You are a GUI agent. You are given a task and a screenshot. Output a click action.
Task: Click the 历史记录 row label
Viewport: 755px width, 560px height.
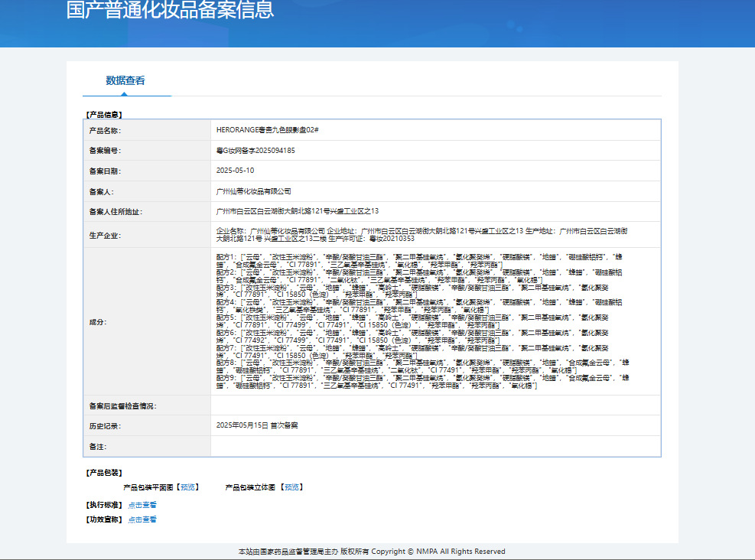(105, 426)
